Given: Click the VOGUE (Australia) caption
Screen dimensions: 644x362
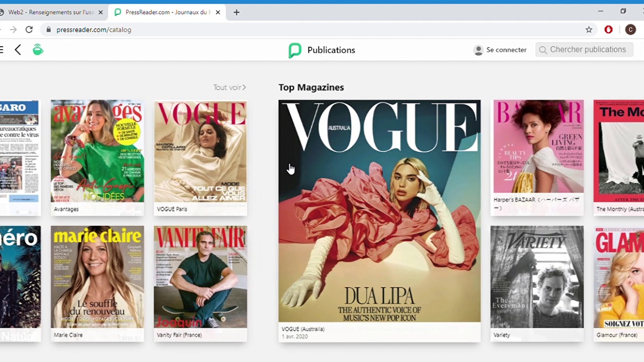Looking at the screenshot, I should (x=303, y=329).
